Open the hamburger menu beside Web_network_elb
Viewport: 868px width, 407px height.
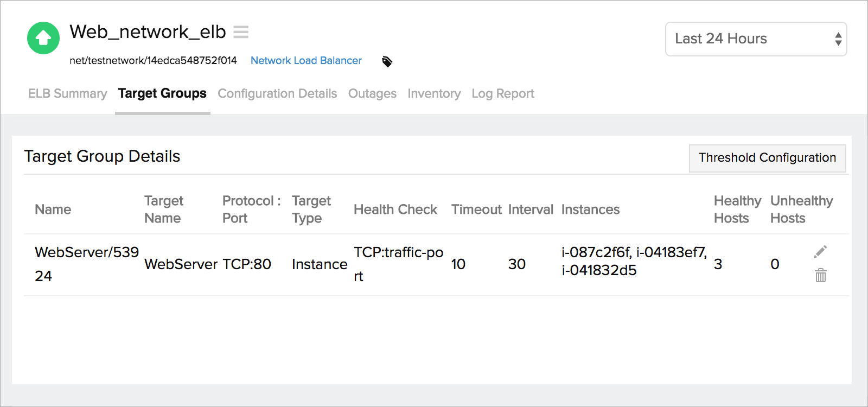click(x=241, y=32)
